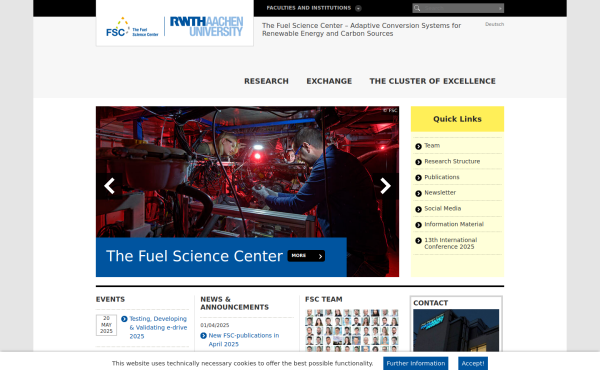The width and height of the screenshot is (600, 375).
Task: Open The Cluster of Excellence menu
Action: pos(432,81)
